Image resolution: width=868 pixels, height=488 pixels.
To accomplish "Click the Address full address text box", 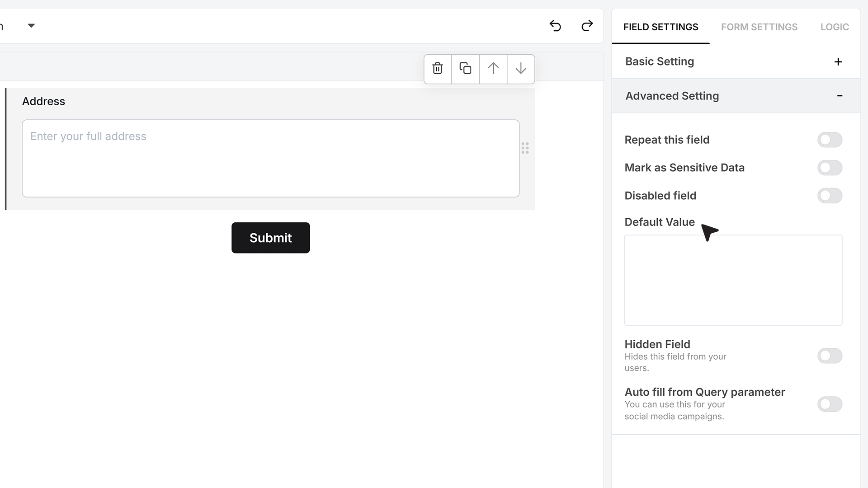I will point(270,158).
